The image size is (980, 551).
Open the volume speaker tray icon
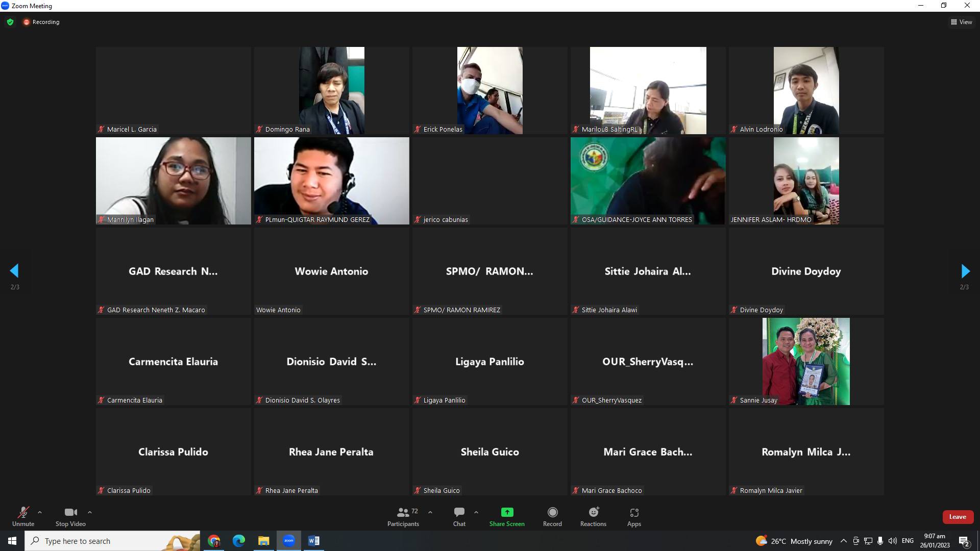[x=892, y=541]
